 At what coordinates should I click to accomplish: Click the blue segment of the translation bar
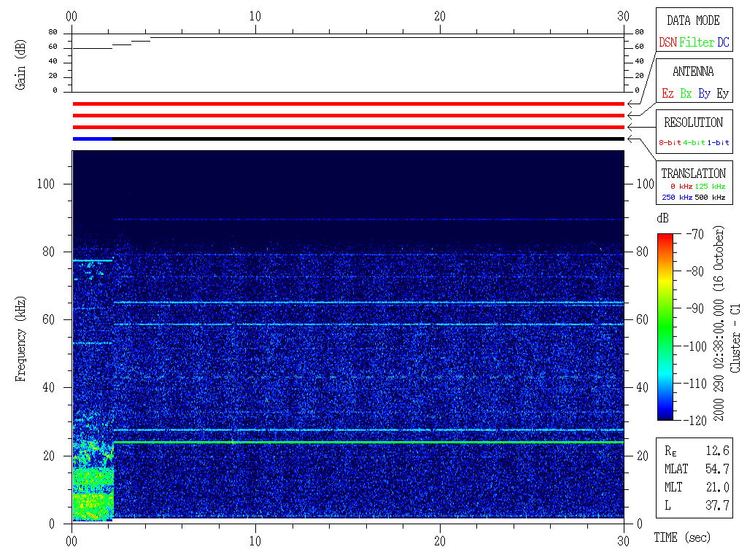pos(92,139)
